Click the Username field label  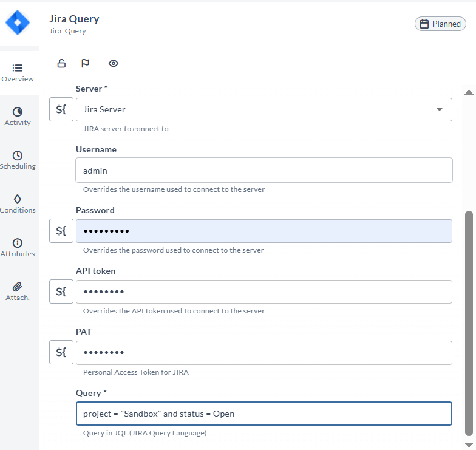pos(96,149)
